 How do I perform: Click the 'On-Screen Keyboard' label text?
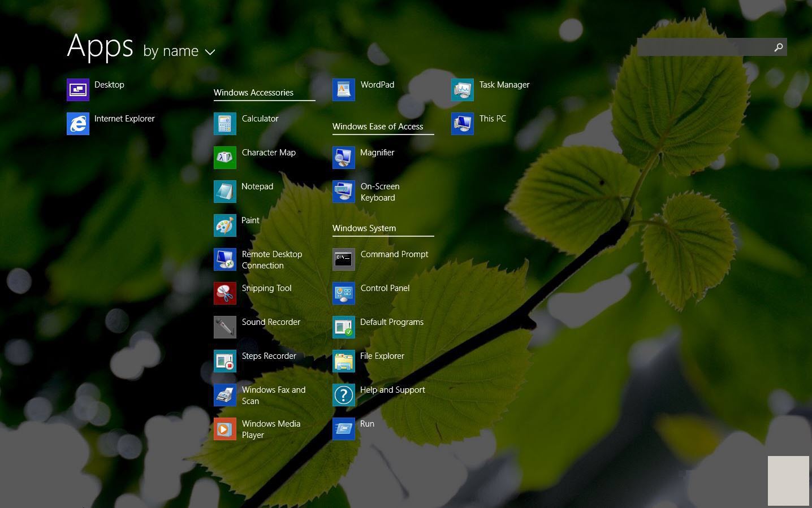point(380,192)
